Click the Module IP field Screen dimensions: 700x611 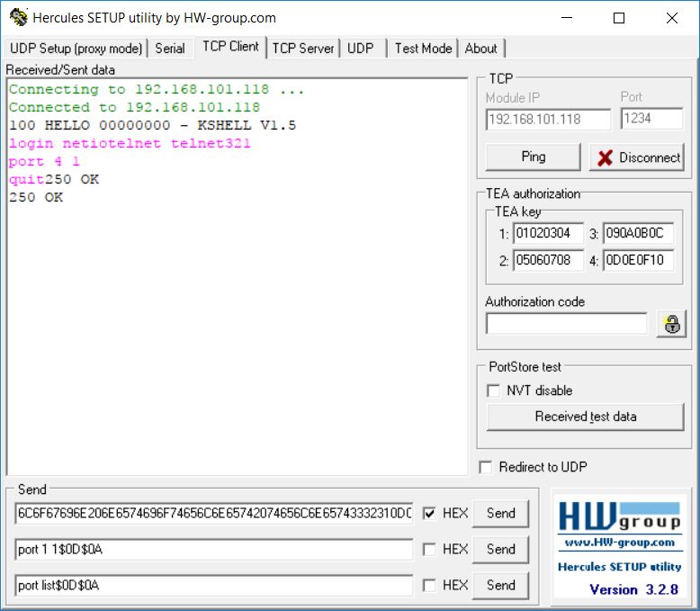coord(548,120)
